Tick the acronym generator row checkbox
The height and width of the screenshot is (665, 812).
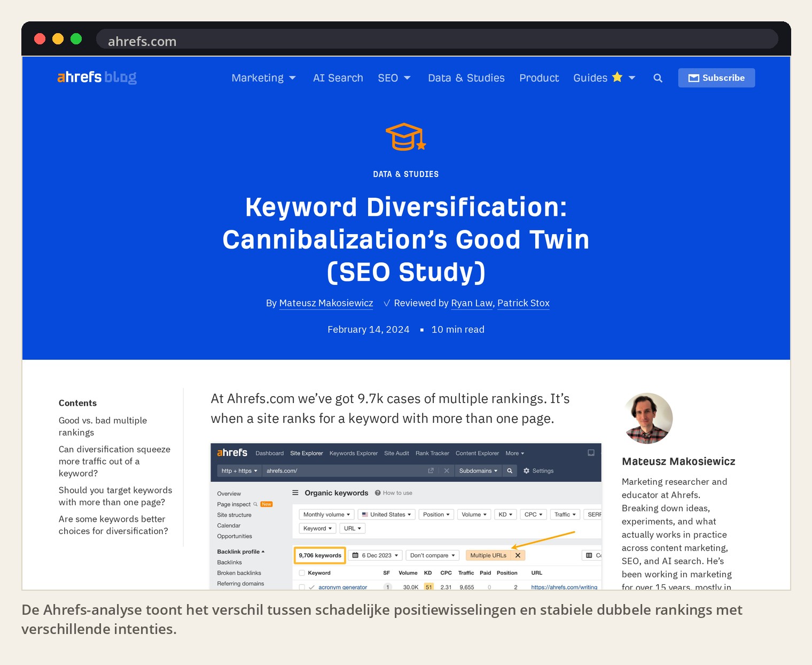coord(302,587)
